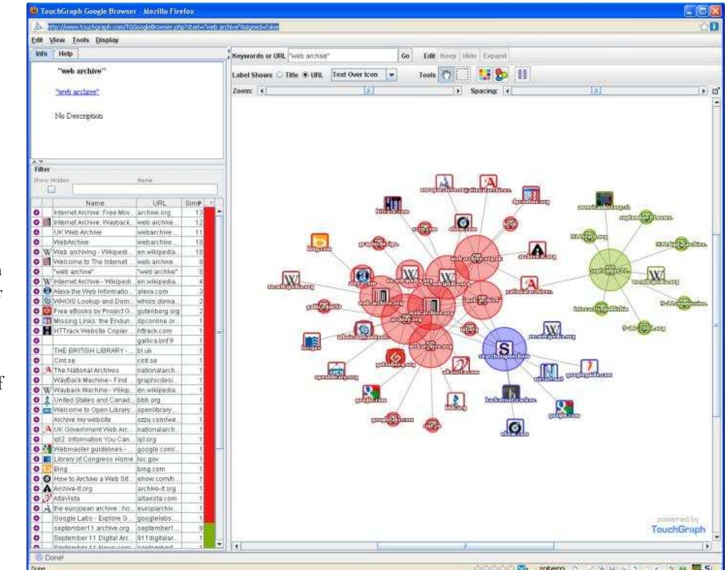728x570 pixels.
Task: Open the colored squares color-by tool
Action: click(484, 75)
